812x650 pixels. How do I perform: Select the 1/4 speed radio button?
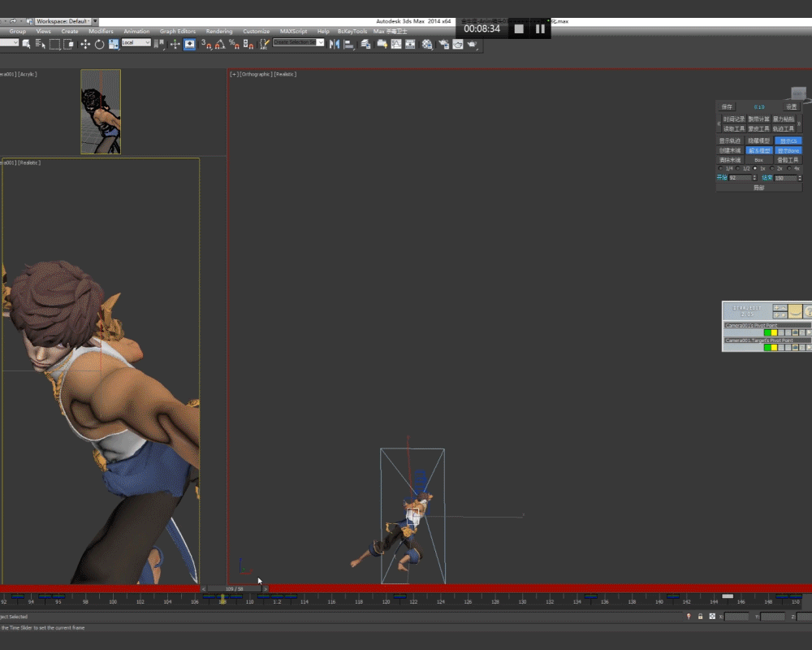tap(720, 168)
